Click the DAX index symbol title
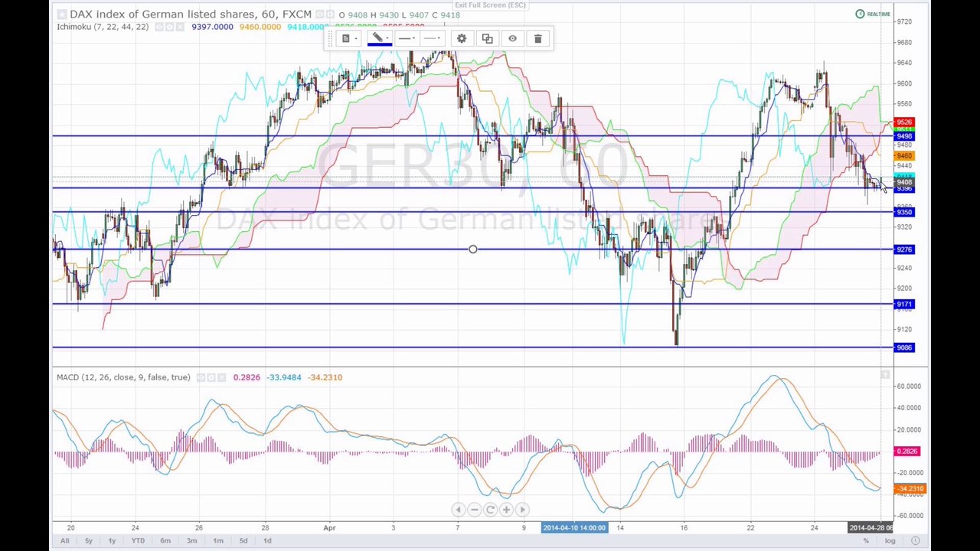Image resolution: width=980 pixels, height=551 pixels. (191, 15)
